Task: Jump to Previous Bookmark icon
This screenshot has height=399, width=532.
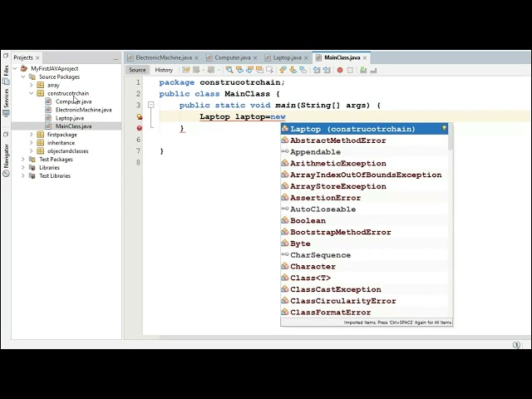Action: (x=283, y=70)
